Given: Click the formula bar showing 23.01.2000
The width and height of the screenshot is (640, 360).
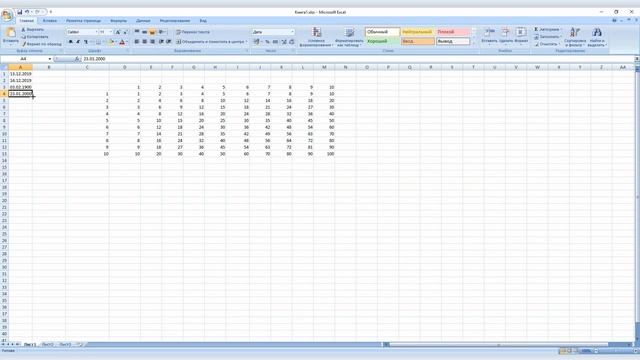Looking at the screenshot, I should point(358,59).
